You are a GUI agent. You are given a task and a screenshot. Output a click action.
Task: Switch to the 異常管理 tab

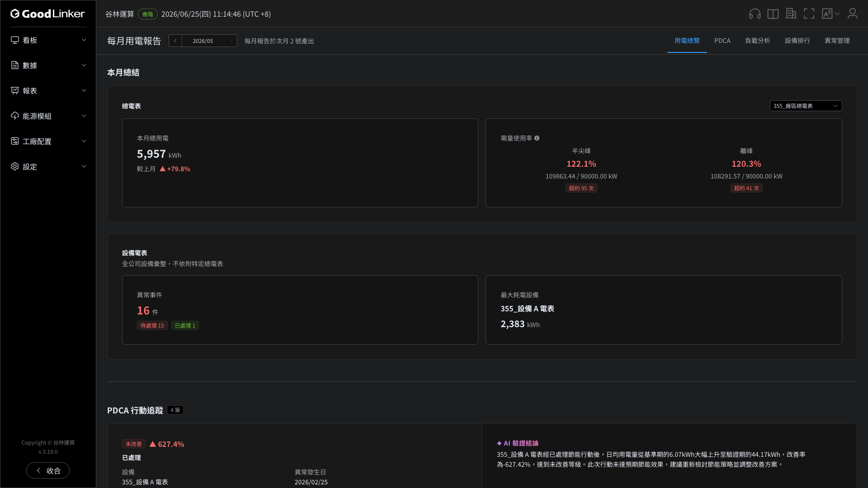[837, 41]
